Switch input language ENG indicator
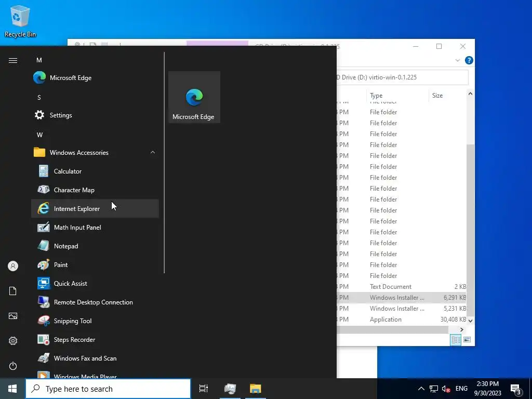This screenshot has height=399, width=532. pyautogui.click(x=461, y=389)
